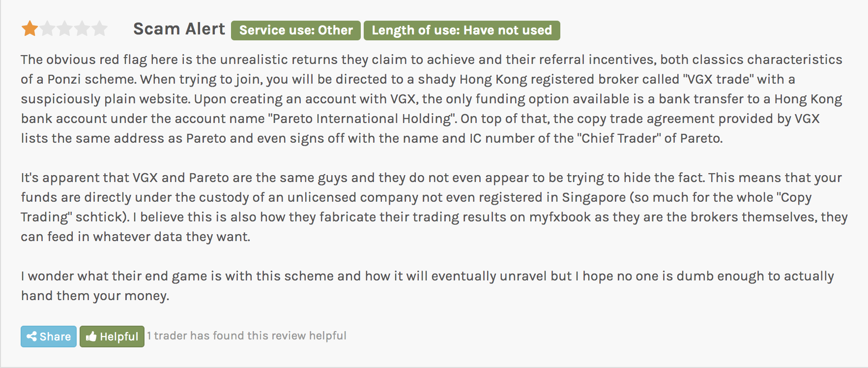
Task: Open the Scam Alert review title
Action: pos(179,29)
